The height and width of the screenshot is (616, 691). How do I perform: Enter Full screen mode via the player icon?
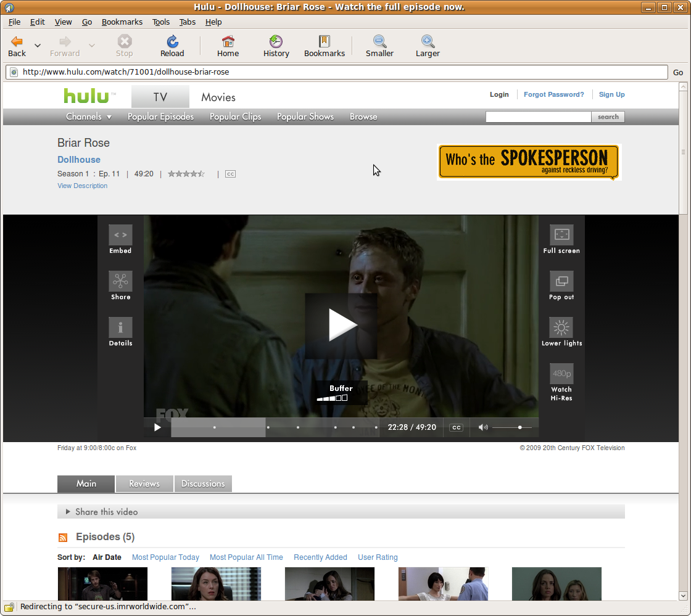pos(561,236)
